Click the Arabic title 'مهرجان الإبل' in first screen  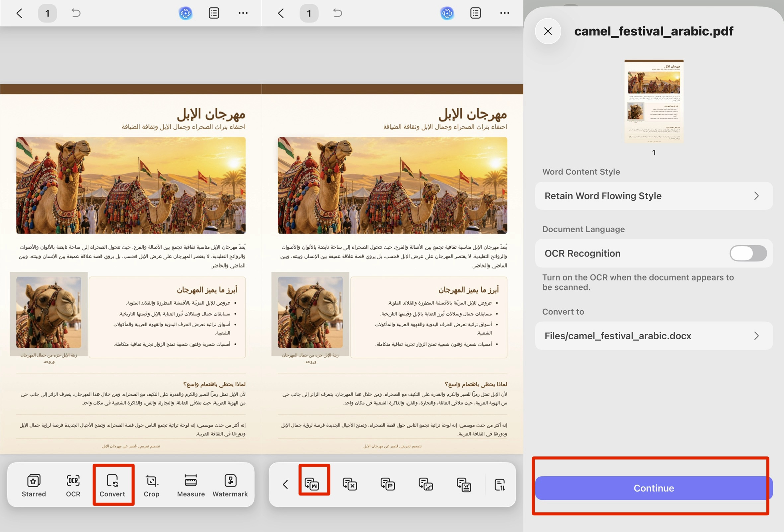pos(211,114)
